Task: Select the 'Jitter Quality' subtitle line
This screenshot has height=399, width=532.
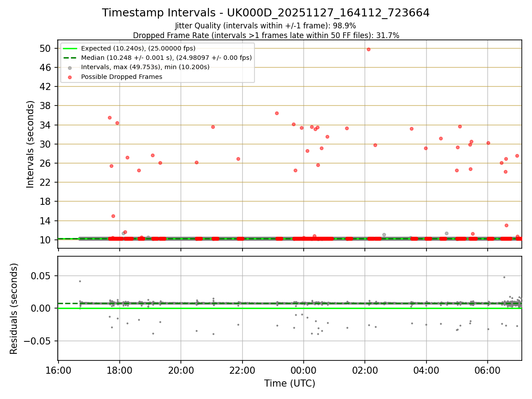Action: tap(266, 26)
